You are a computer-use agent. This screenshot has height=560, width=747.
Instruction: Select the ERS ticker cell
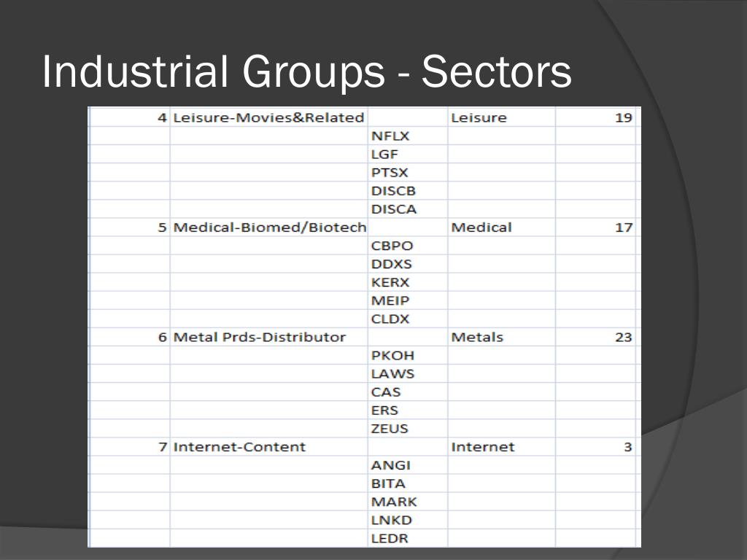[408, 410]
